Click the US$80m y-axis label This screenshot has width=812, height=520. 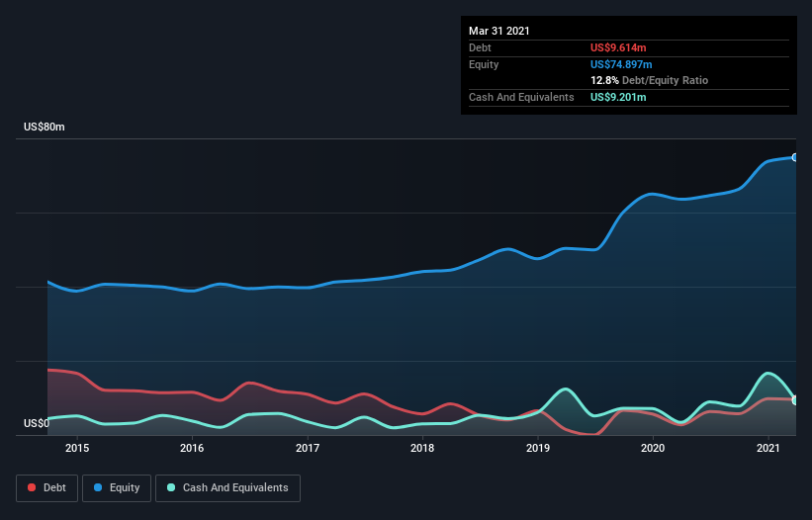coord(45,127)
